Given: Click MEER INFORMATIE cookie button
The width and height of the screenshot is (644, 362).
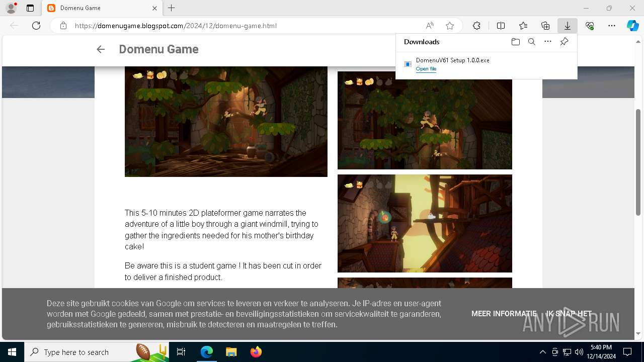Looking at the screenshot, I should tap(504, 314).
